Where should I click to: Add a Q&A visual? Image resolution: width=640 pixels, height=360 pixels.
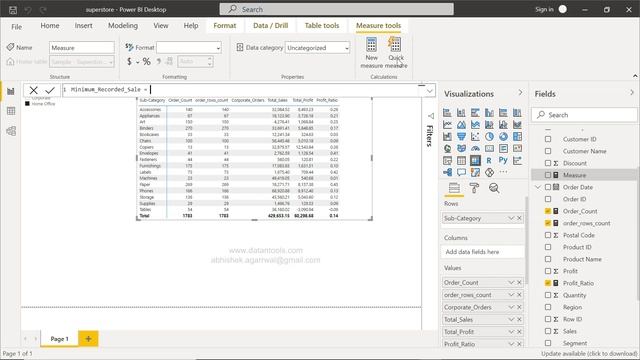(x=461, y=172)
